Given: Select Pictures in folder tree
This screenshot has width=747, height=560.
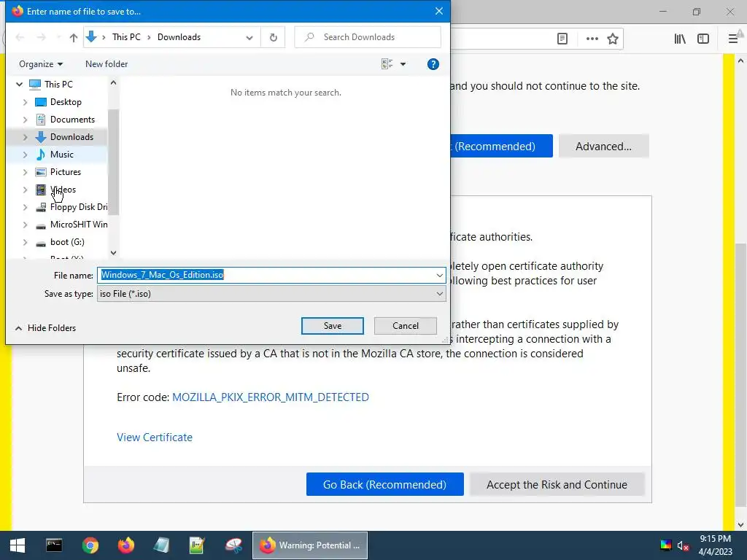Looking at the screenshot, I should [x=65, y=172].
